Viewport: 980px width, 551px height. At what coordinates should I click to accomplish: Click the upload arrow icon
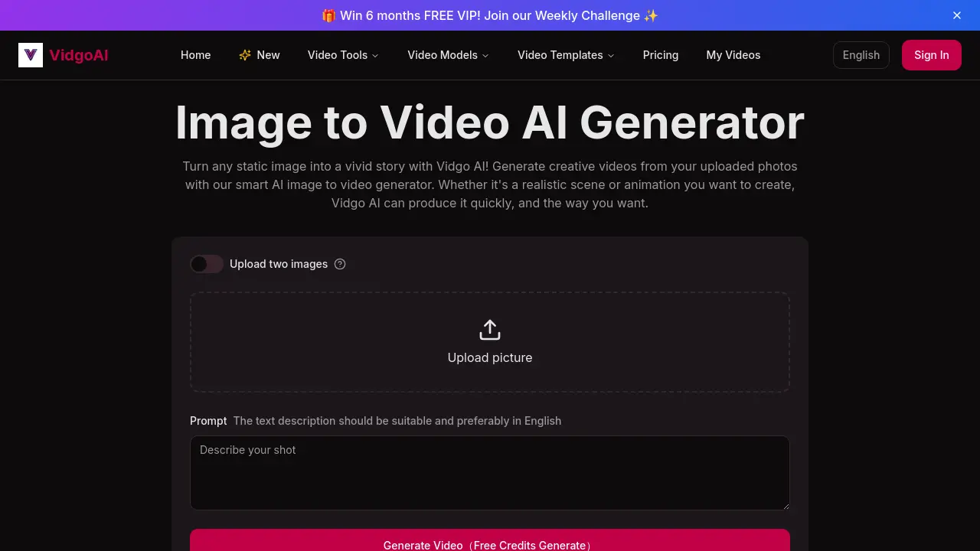click(x=489, y=329)
